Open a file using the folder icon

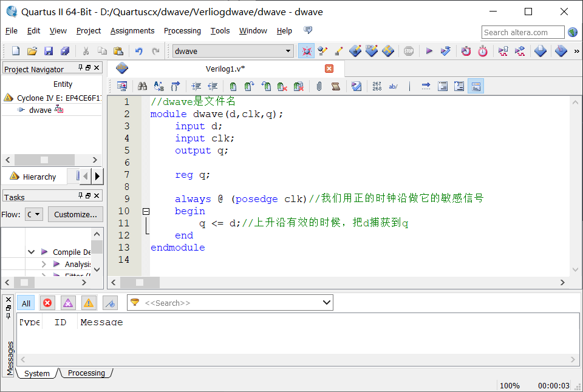[32, 51]
